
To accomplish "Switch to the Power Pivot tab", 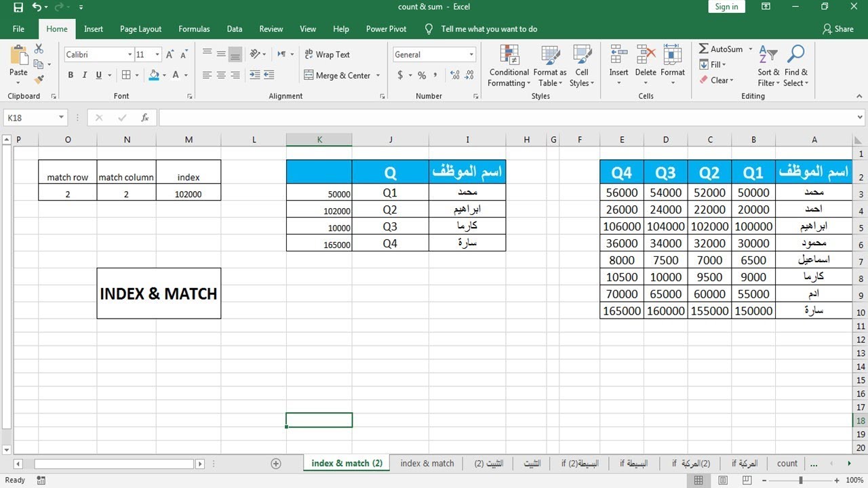I will [x=387, y=29].
